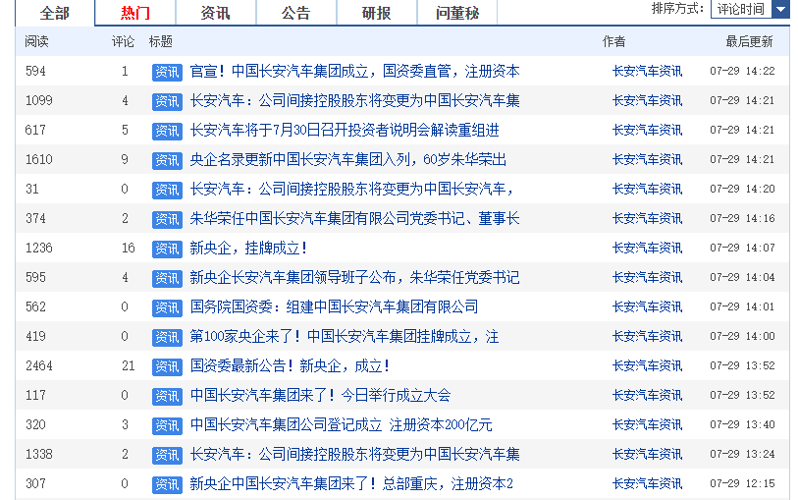Click the 评论 column header
The image size is (798, 500).
[x=123, y=42]
